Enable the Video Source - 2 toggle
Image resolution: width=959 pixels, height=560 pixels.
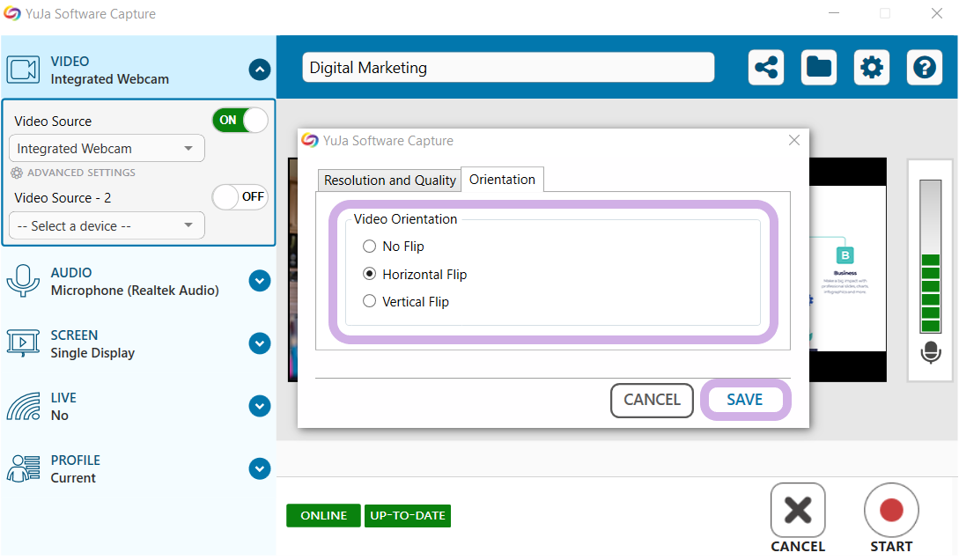click(x=240, y=197)
